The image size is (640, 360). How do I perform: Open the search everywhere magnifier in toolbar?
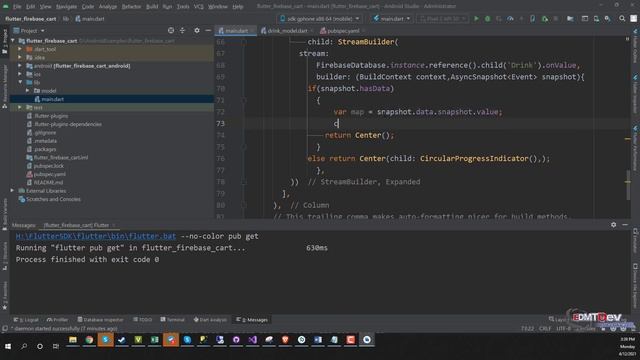[x=622, y=18]
